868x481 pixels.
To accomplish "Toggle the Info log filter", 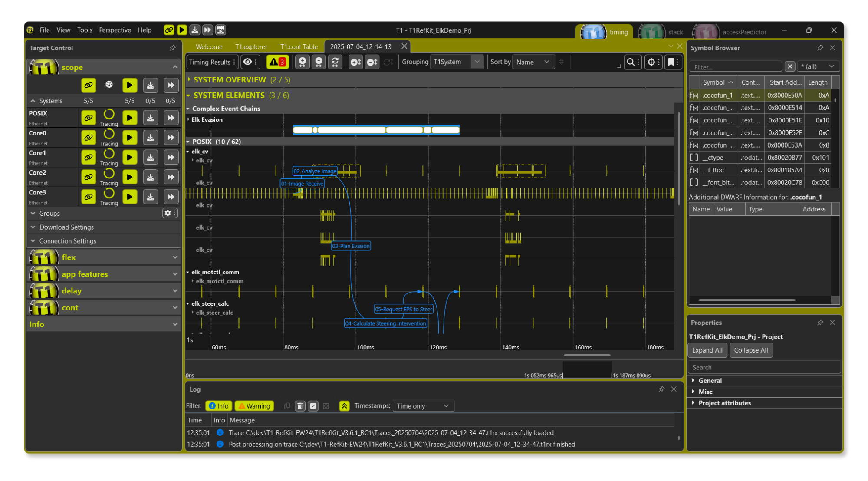I will tap(219, 406).
